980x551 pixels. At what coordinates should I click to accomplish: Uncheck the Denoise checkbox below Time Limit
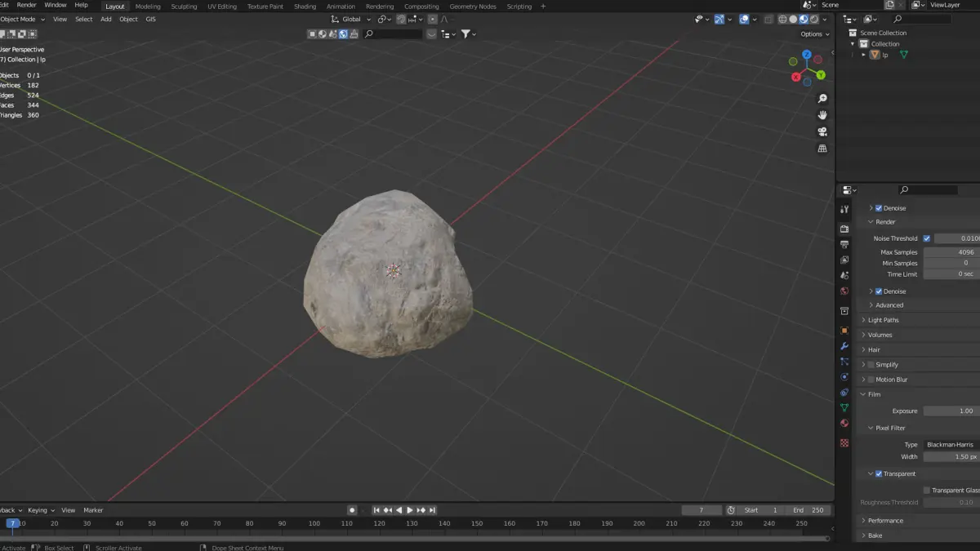[x=879, y=291]
